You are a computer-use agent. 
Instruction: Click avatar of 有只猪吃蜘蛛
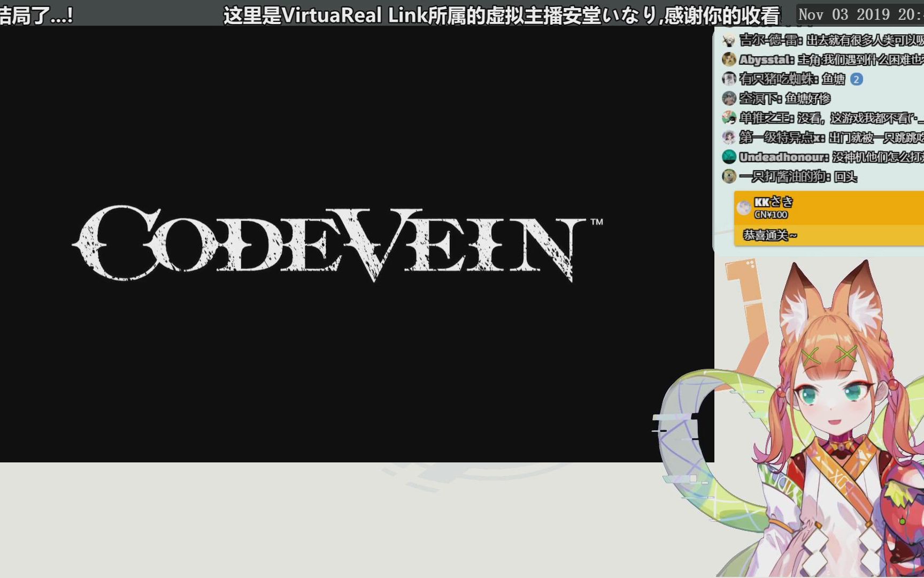tap(729, 79)
